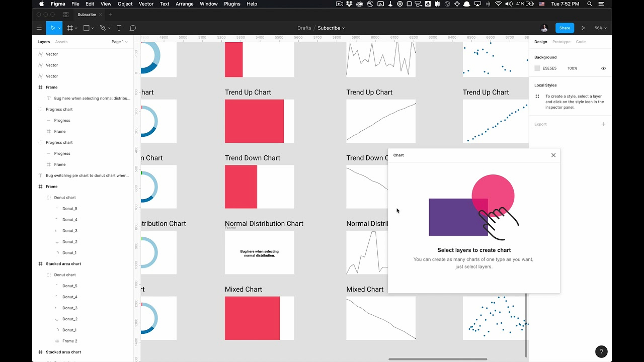Open the Page 1 dropdown
This screenshot has height=362, width=644.
coord(119,42)
